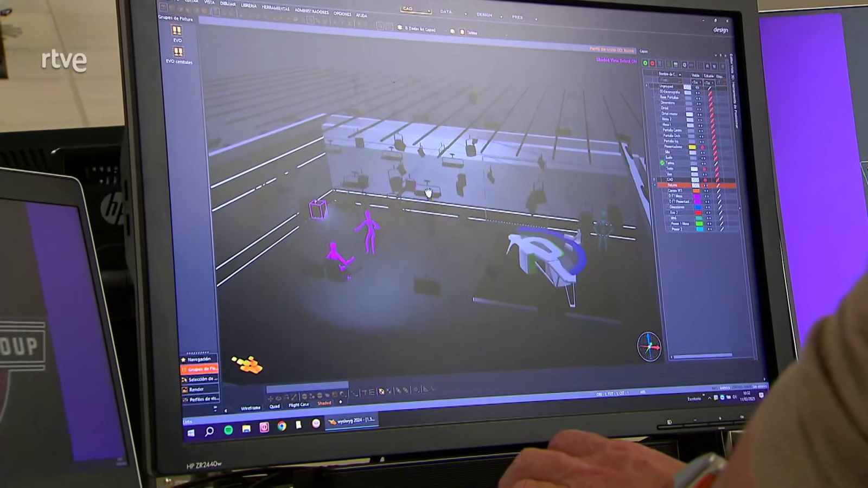Expand the CAD layer group
868x488 pixels.
click(654, 179)
